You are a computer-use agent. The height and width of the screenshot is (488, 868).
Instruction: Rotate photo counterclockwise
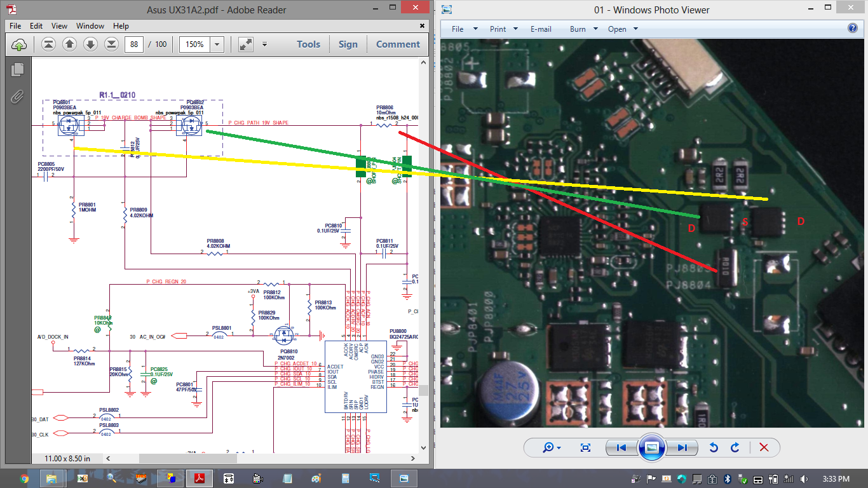click(x=713, y=448)
